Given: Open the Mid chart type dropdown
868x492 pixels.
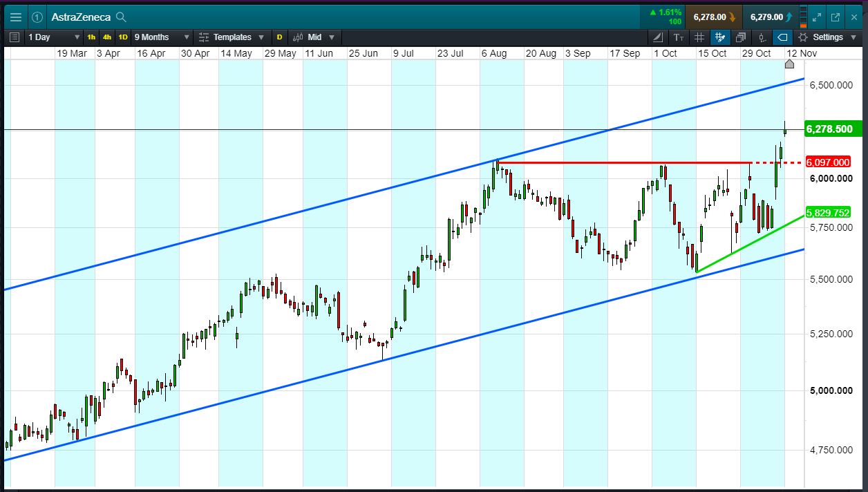Looking at the screenshot, I should click(314, 37).
